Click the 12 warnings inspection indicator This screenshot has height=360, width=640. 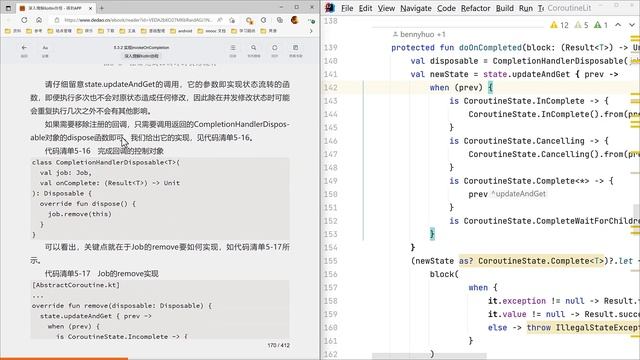coord(559,25)
